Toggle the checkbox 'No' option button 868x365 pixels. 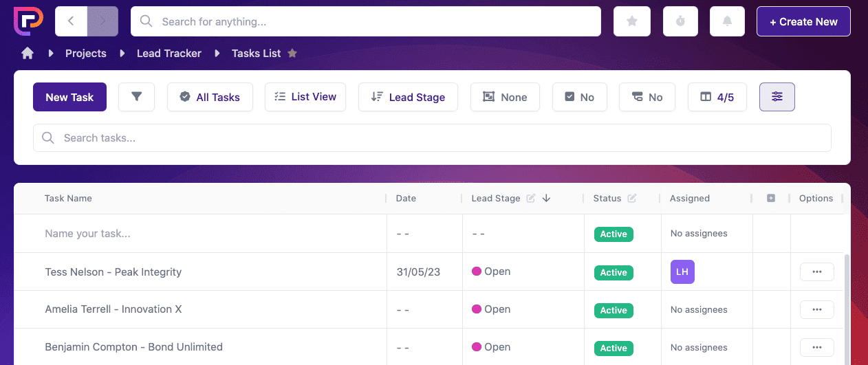pyautogui.click(x=579, y=97)
